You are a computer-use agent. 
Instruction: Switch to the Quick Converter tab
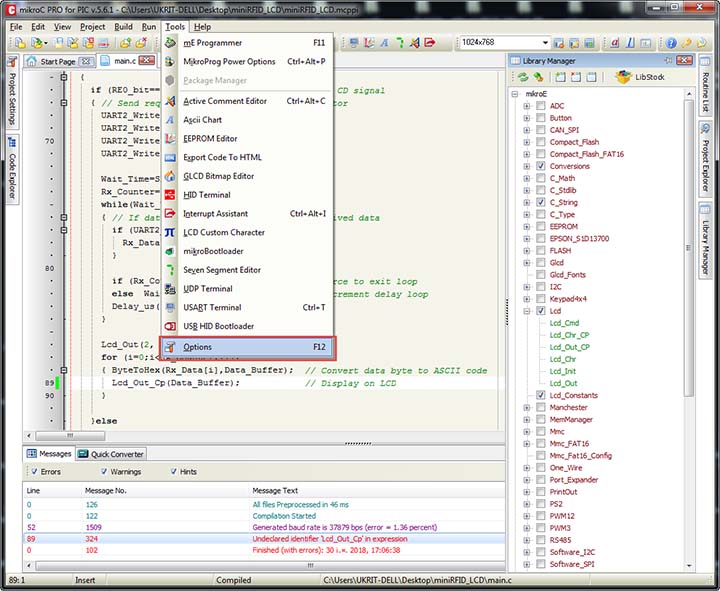point(118,454)
